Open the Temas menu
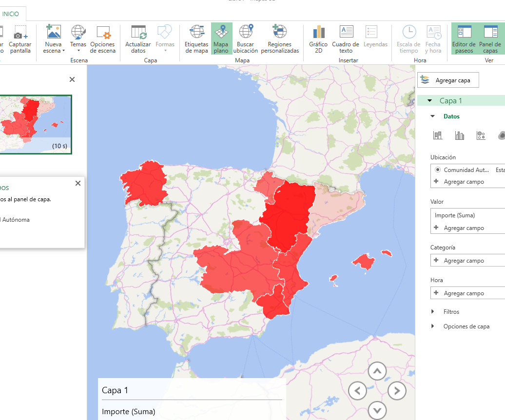The width and height of the screenshot is (505, 420). (x=78, y=38)
